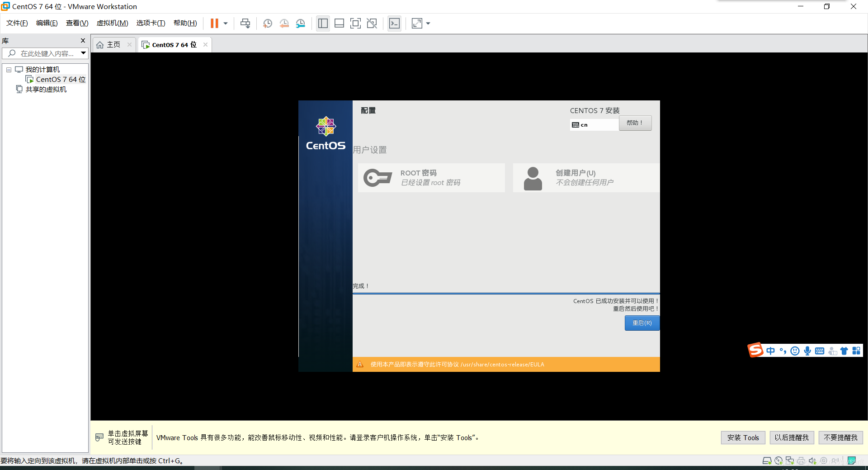Toggle Chinese/English mode in Sogou bar

click(770, 351)
